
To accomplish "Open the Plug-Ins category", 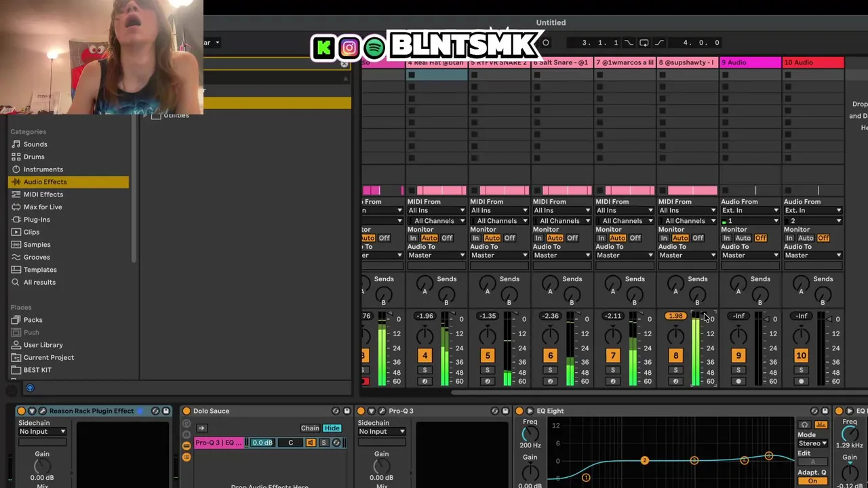I will coord(37,220).
